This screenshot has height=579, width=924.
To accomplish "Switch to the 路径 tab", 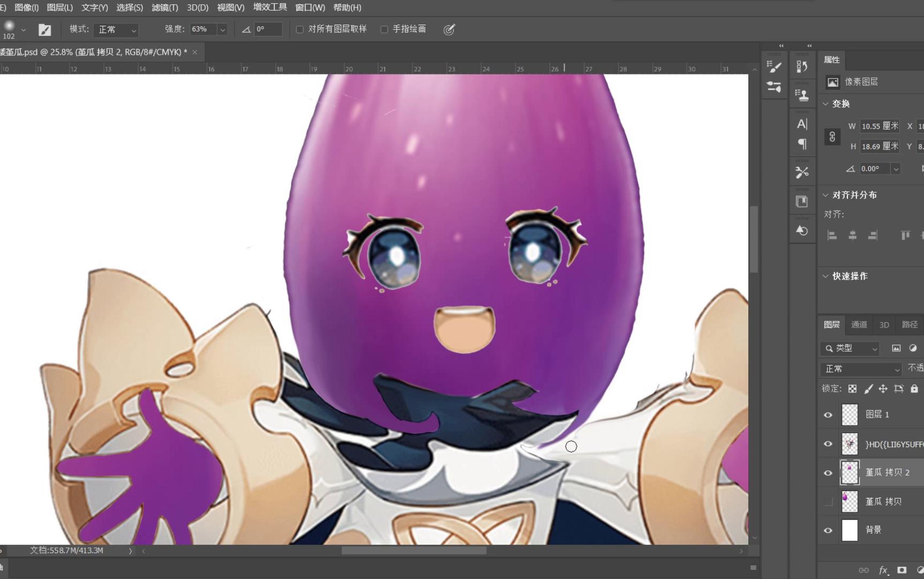I will (910, 325).
